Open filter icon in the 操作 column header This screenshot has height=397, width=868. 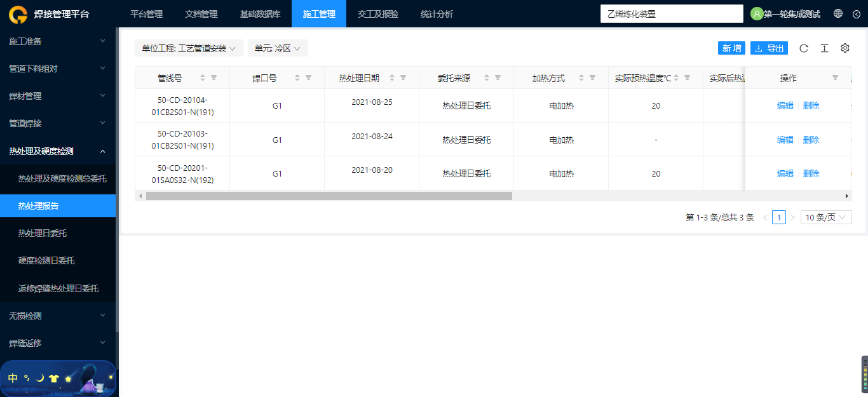coord(835,77)
